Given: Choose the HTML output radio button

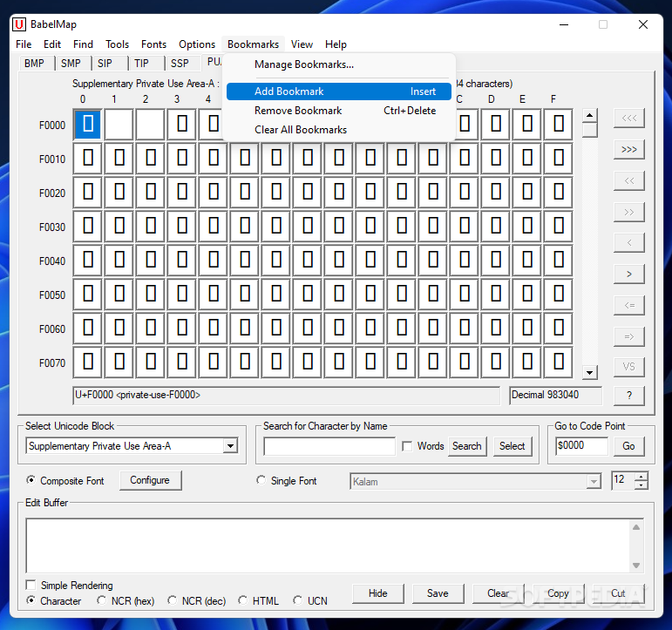Looking at the screenshot, I should coord(243,600).
